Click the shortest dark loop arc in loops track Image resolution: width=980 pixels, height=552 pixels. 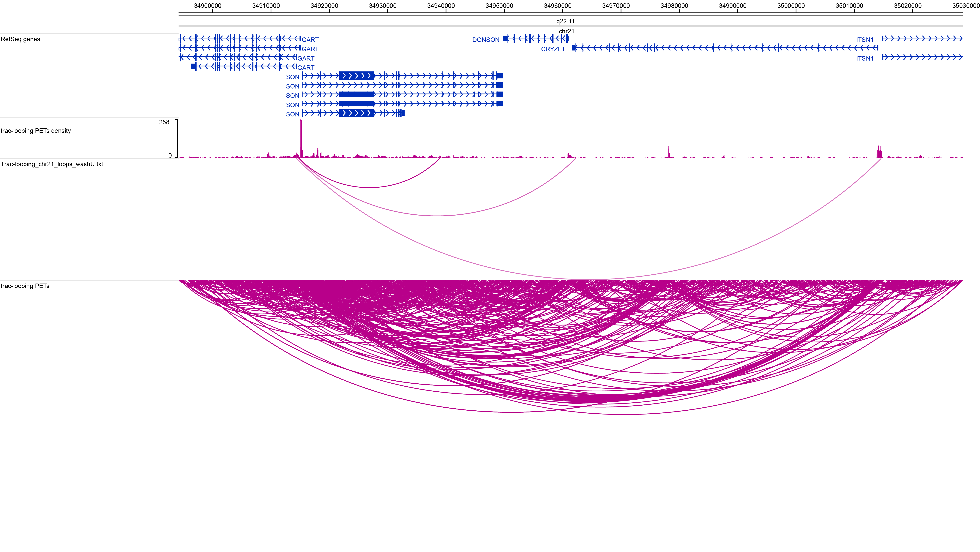click(x=369, y=187)
